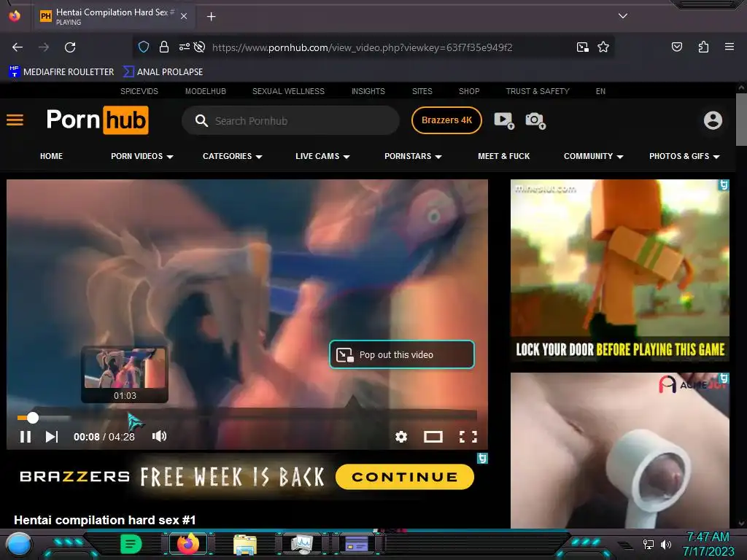The width and height of the screenshot is (747, 560).
Task: Go back to the previous page
Action: point(18,47)
